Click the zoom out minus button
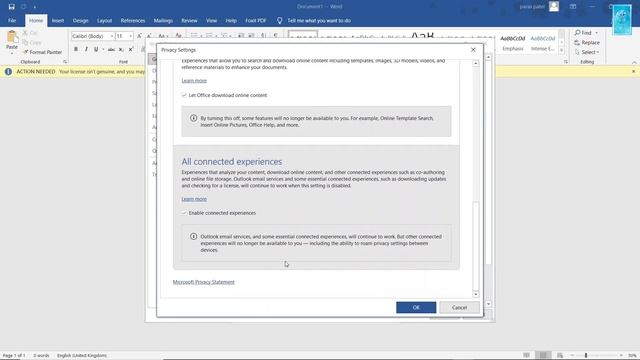Screen dimensions: 640x360 573,356
